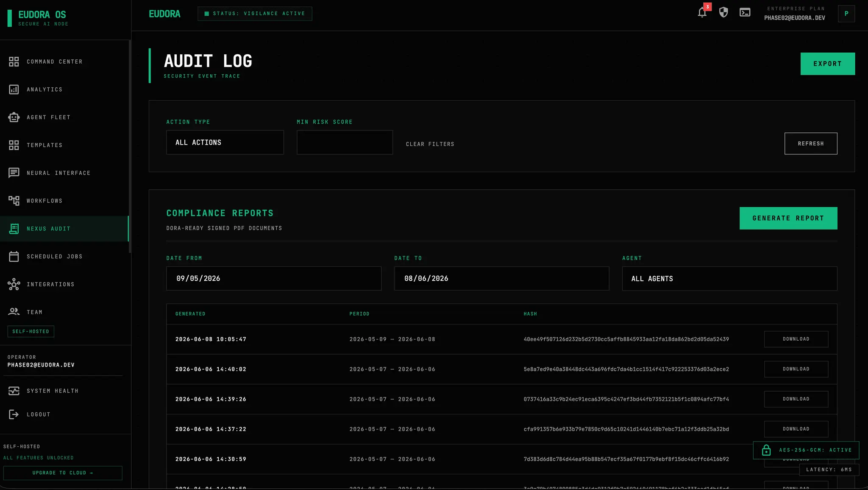Click hash starting with cfa99135
The image size is (868, 490).
(x=626, y=429)
